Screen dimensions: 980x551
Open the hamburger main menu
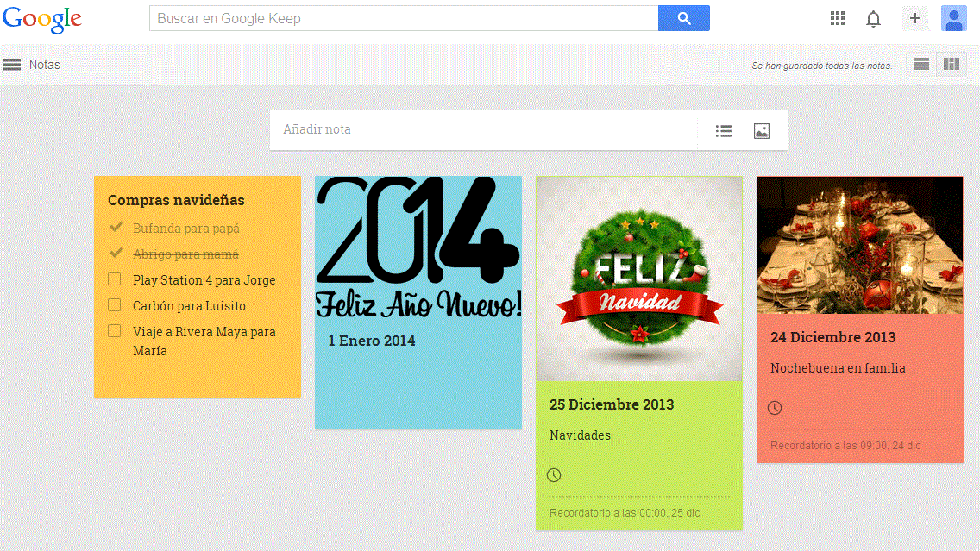coord(12,65)
